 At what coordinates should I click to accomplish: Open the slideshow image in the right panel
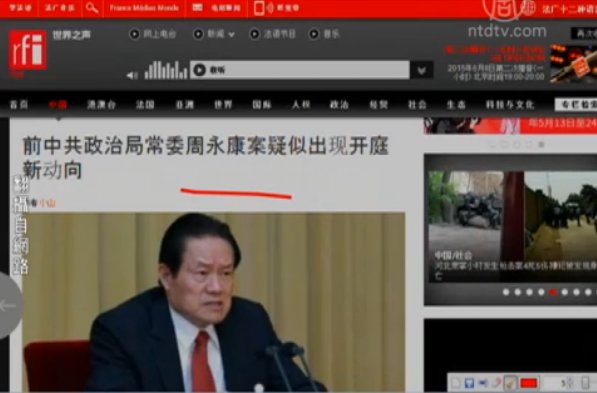512,227
